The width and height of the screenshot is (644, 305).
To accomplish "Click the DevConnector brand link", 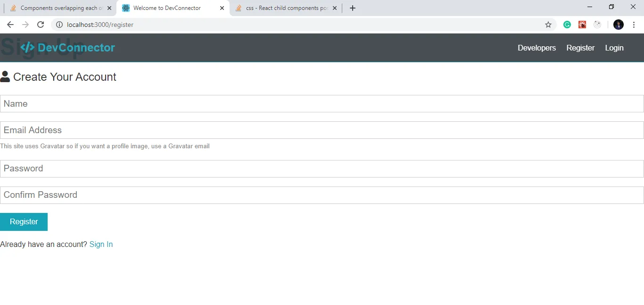I will point(67,48).
